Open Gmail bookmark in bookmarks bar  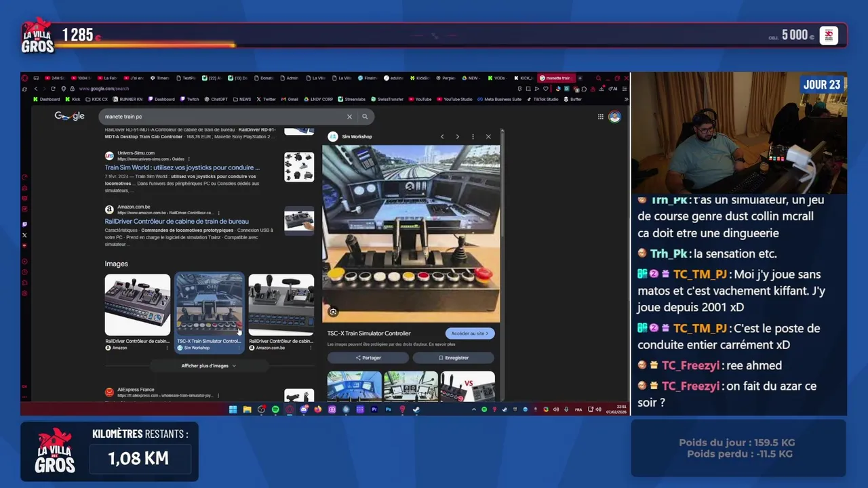coord(290,99)
